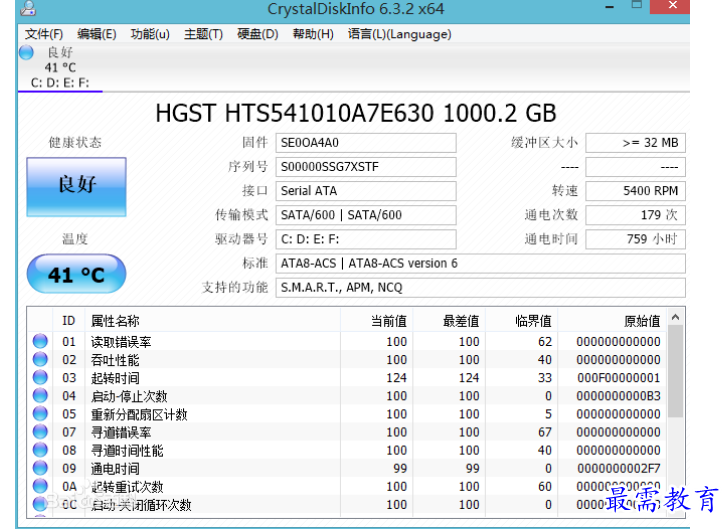Click the 临界值 column header
Screen dimensions: 727x531
click(x=521, y=320)
